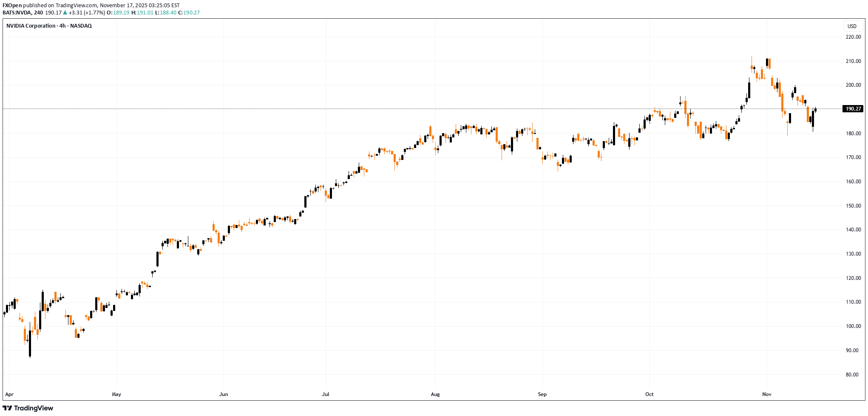
Task: Click the green up-arrow change indicator
Action: (65, 13)
